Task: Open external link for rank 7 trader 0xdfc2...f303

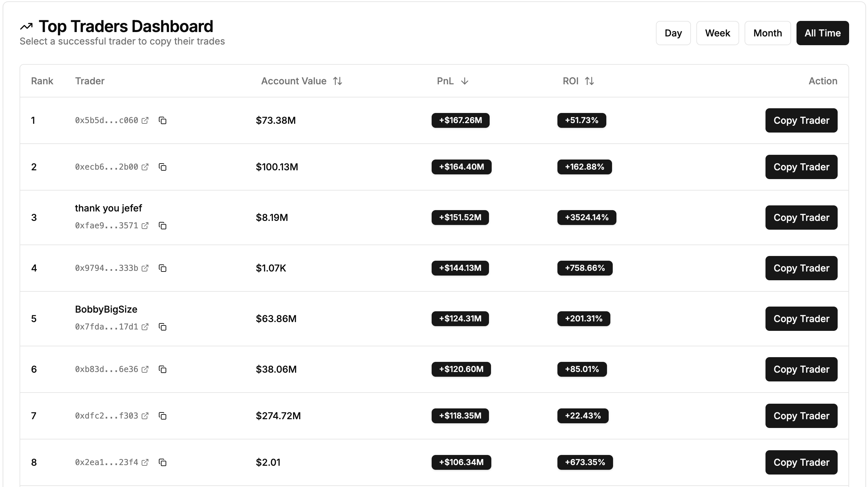Action: point(145,416)
